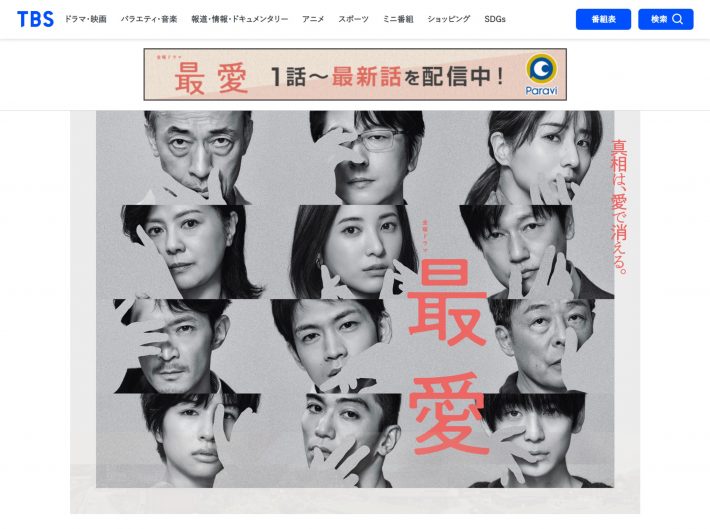Click the 番組表 button
Viewport: 710px width, 529px height.
tap(603, 19)
